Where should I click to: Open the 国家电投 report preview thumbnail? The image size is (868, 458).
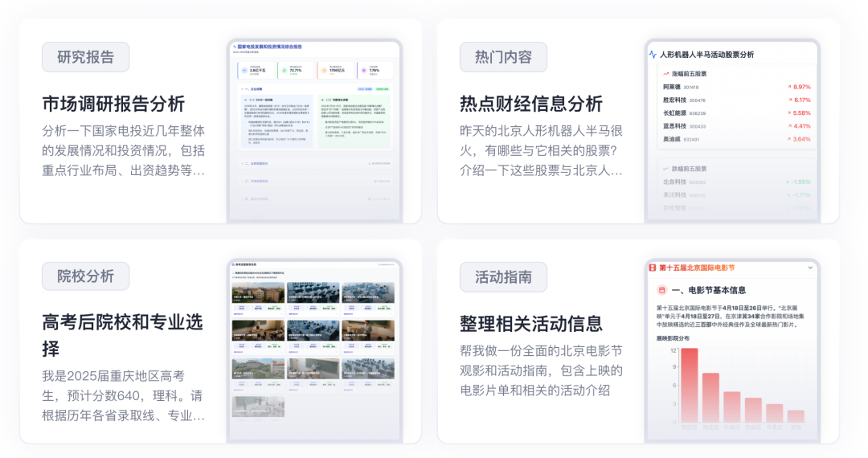click(314, 130)
